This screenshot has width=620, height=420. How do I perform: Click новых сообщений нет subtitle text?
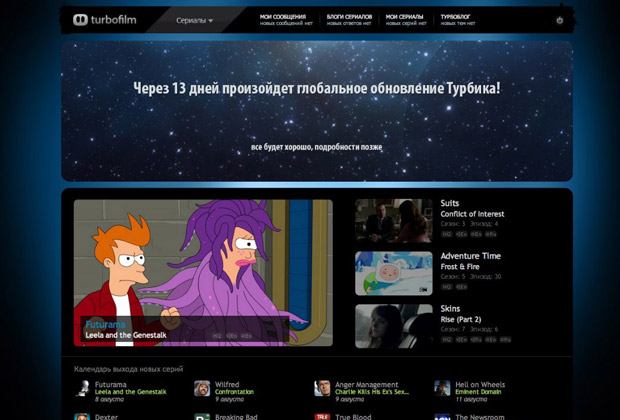pos(286,23)
